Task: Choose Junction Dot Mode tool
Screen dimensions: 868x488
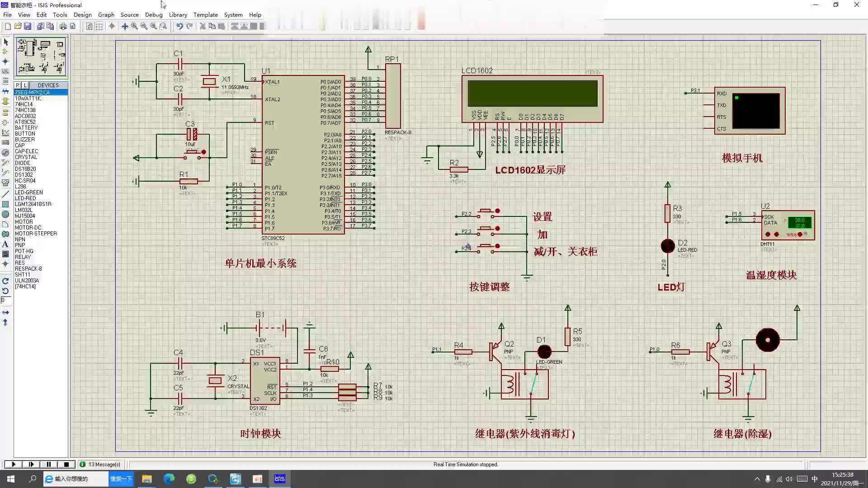Action: pos(6,61)
